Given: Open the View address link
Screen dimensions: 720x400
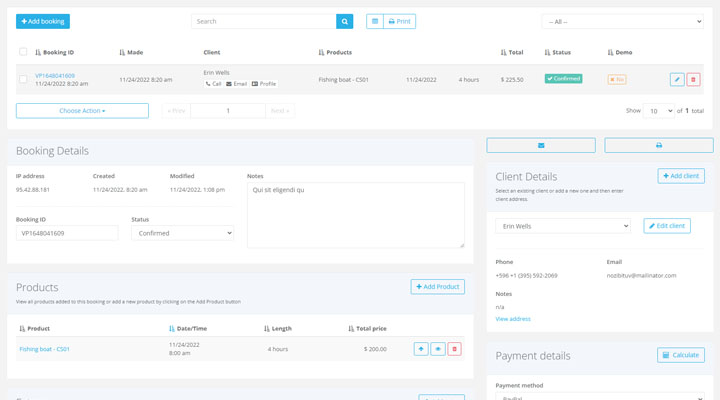Looking at the screenshot, I should point(513,319).
